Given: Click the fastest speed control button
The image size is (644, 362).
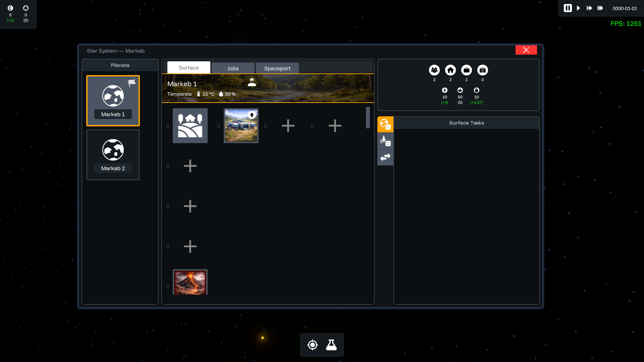Looking at the screenshot, I should tap(600, 8).
